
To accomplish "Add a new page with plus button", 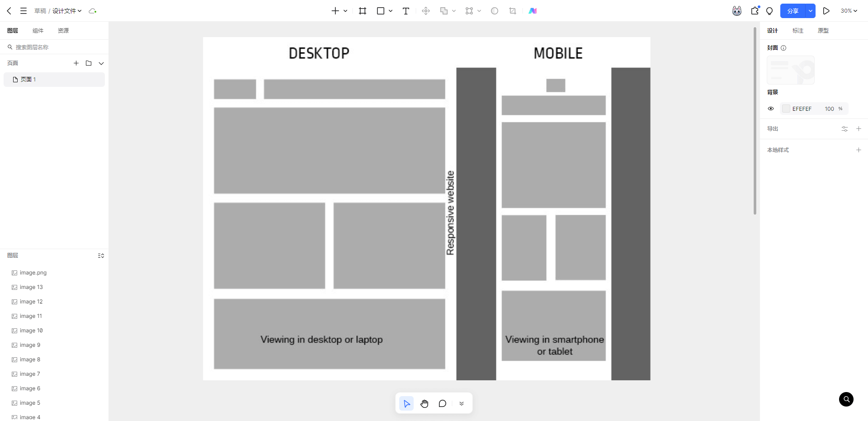I will (76, 63).
